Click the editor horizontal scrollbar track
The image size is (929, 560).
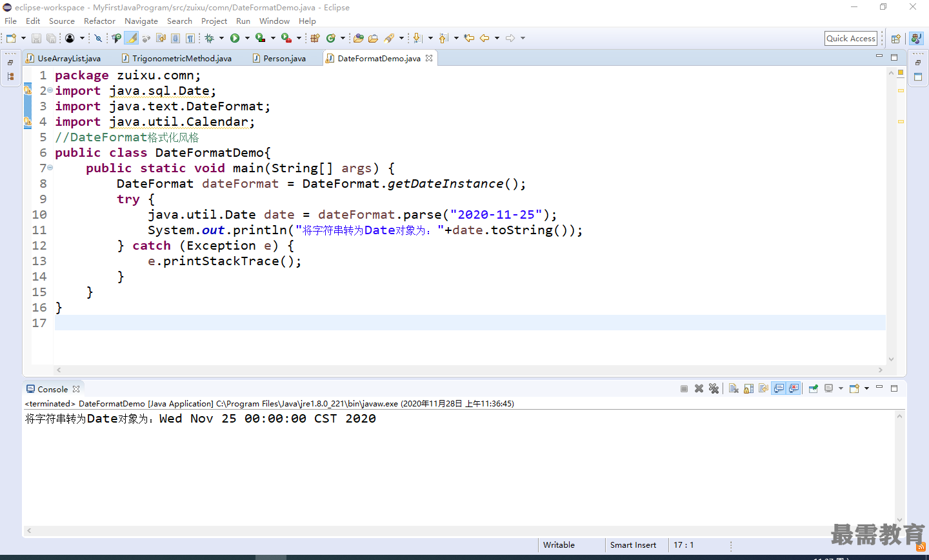(469, 370)
